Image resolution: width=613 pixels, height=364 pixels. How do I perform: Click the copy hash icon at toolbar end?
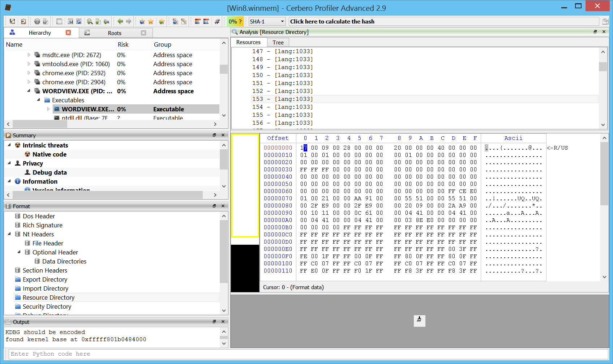[605, 21]
